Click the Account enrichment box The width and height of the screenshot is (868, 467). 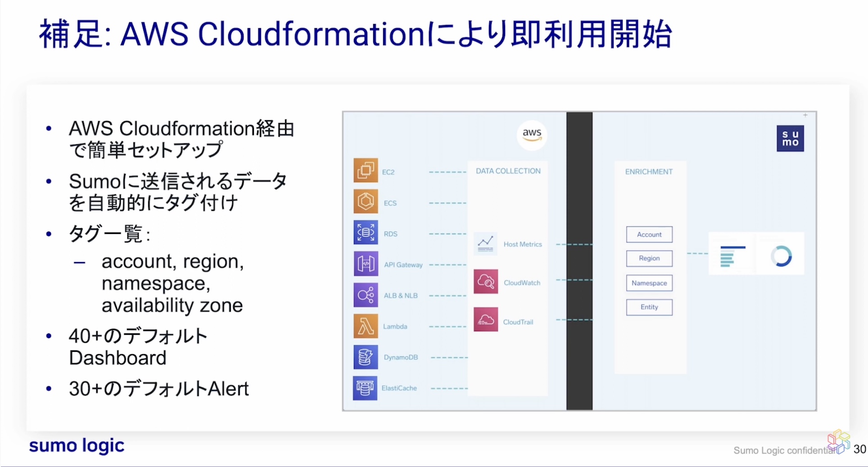pyautogui.click(x=649, y=234)
